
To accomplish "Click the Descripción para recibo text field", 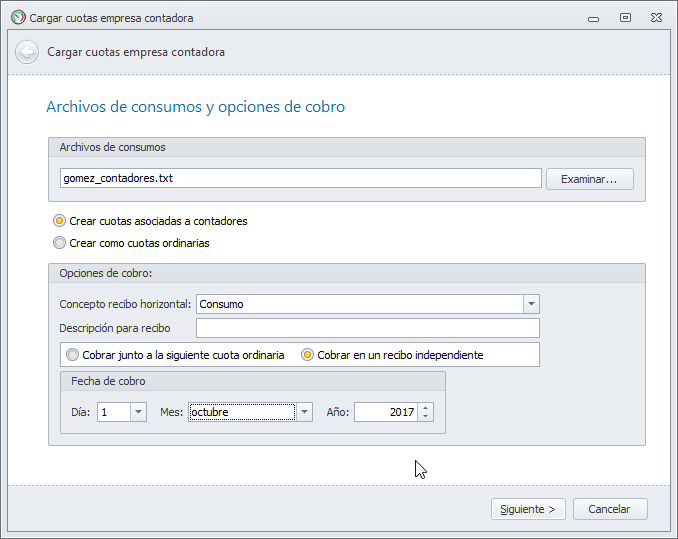I will [367, 328].
